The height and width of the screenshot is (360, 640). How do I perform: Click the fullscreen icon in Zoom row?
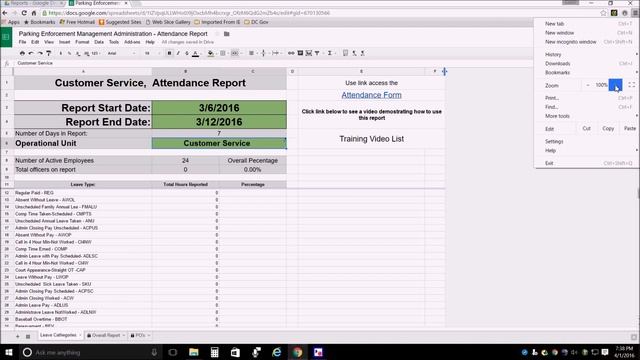[631, 85]
